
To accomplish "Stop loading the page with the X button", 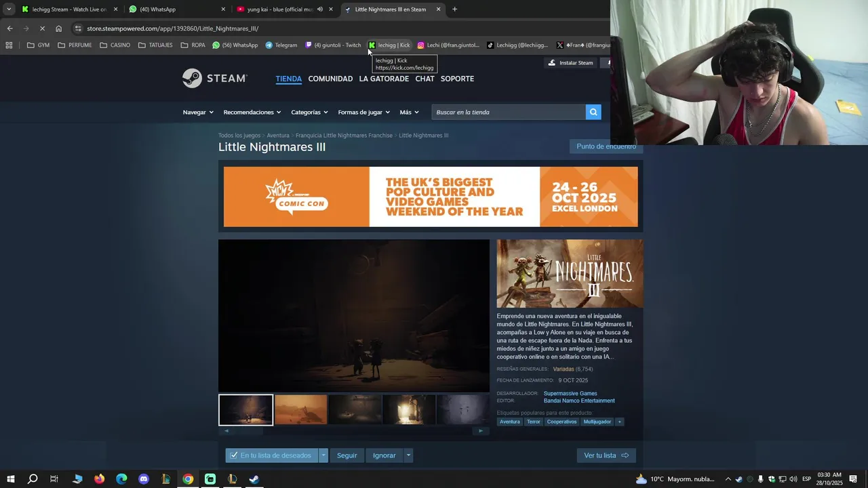I will tap(42, 28).
